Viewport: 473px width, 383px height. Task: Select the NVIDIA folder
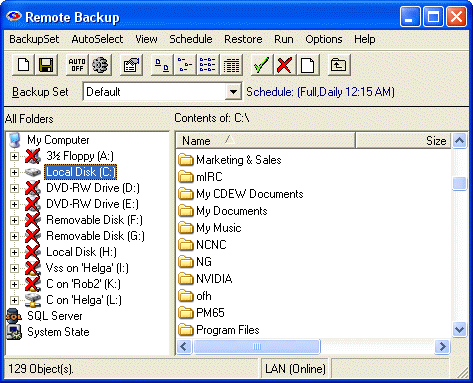click(x=205, y=279)
